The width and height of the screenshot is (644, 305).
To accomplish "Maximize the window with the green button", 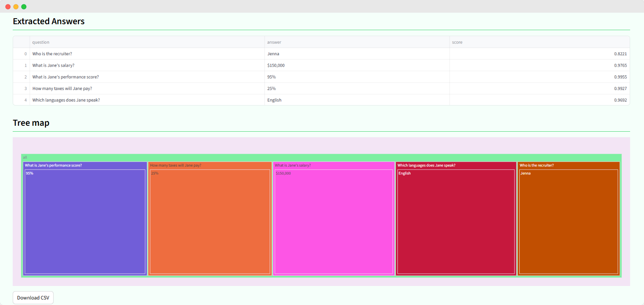I will point(24,7).
